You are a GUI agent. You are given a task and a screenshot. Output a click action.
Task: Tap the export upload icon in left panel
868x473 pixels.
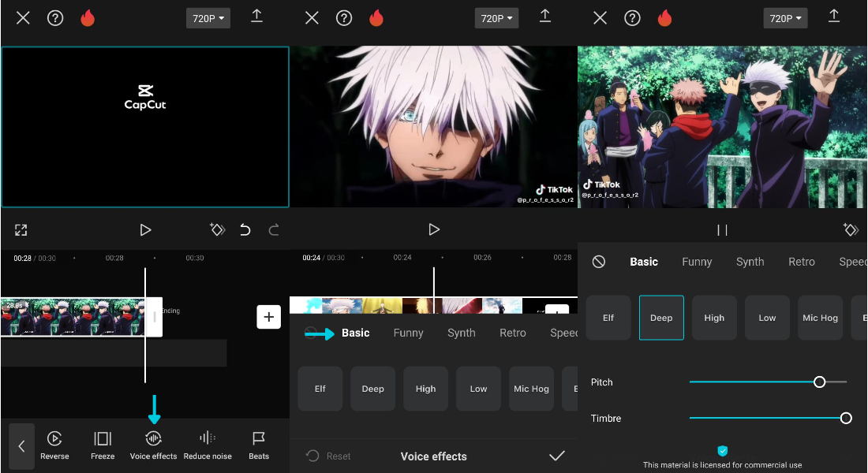pos(257,16)
